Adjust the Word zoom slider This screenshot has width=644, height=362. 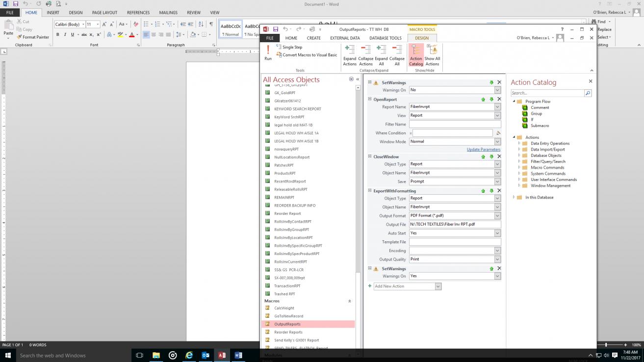[606, 345]
